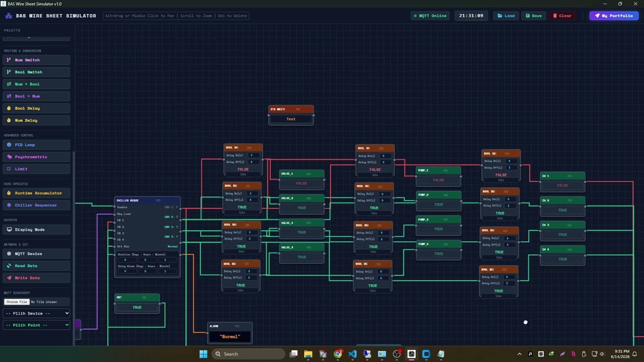Select the PUMP_2 node header

point(438,195)
